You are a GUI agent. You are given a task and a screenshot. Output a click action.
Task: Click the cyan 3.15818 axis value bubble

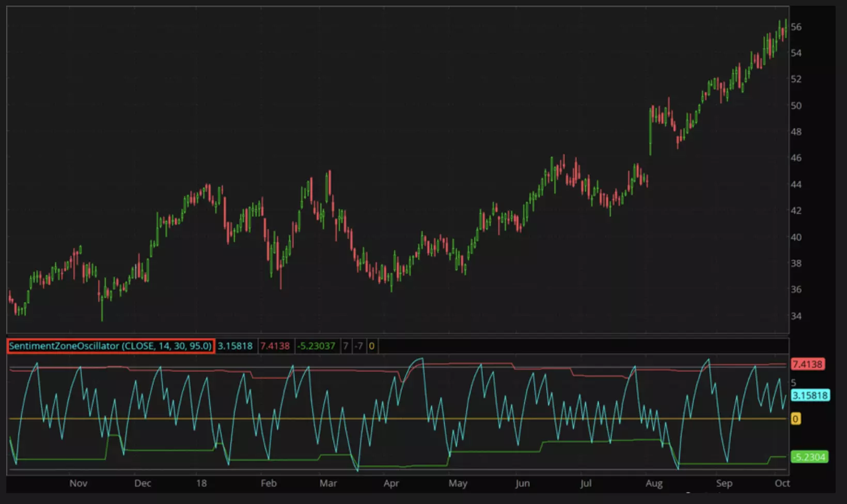pyautogui.click(x=810, y=396)
